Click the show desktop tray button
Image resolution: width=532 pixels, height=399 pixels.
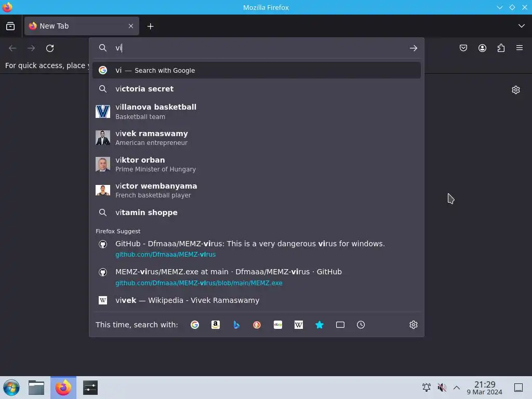pos(518,387)
